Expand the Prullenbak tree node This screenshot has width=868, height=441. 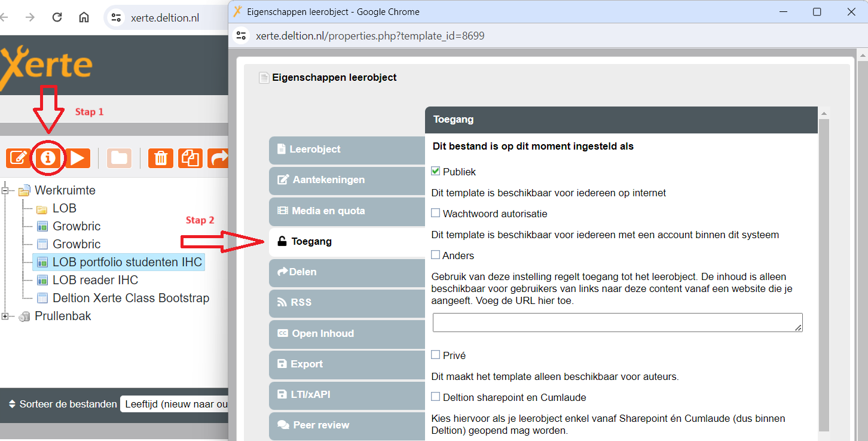click(5, 317)
